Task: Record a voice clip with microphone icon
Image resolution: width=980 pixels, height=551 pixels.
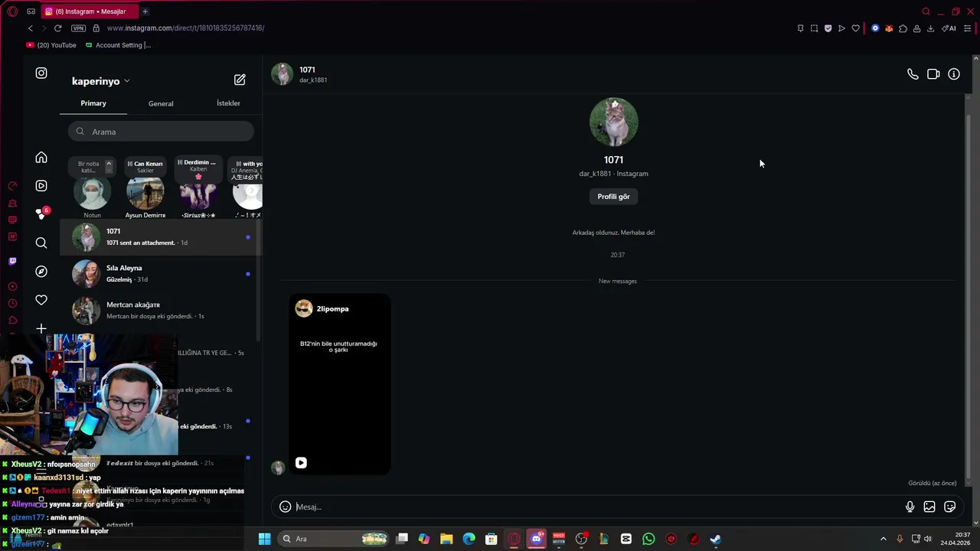Action: (910, 507)
